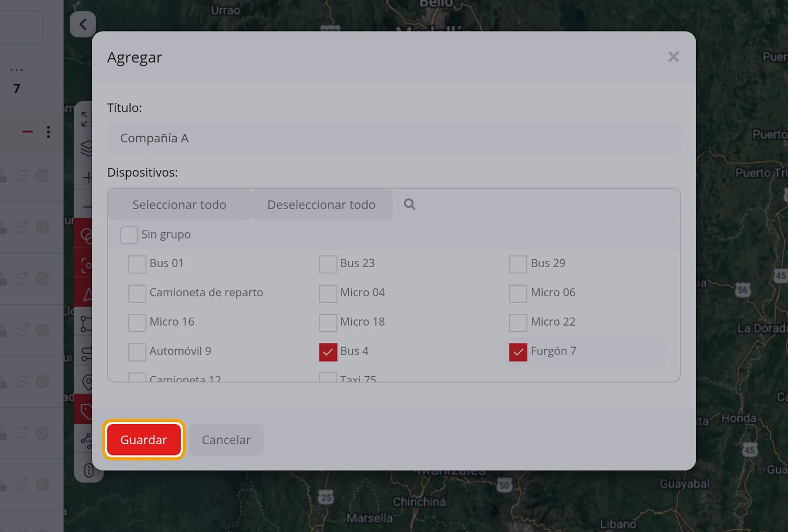Click the Título field containing Compañía A

tap(394, 138)
